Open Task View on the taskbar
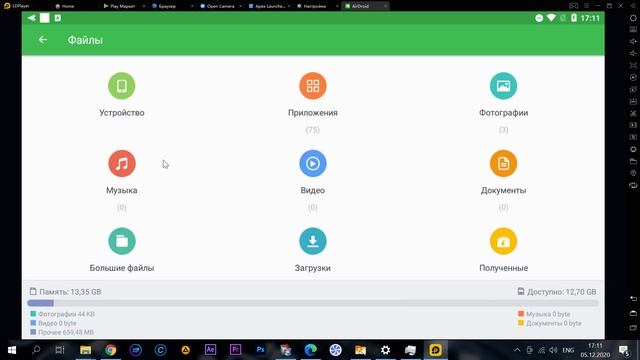This screenshot has width=640, height=360. 60,350
